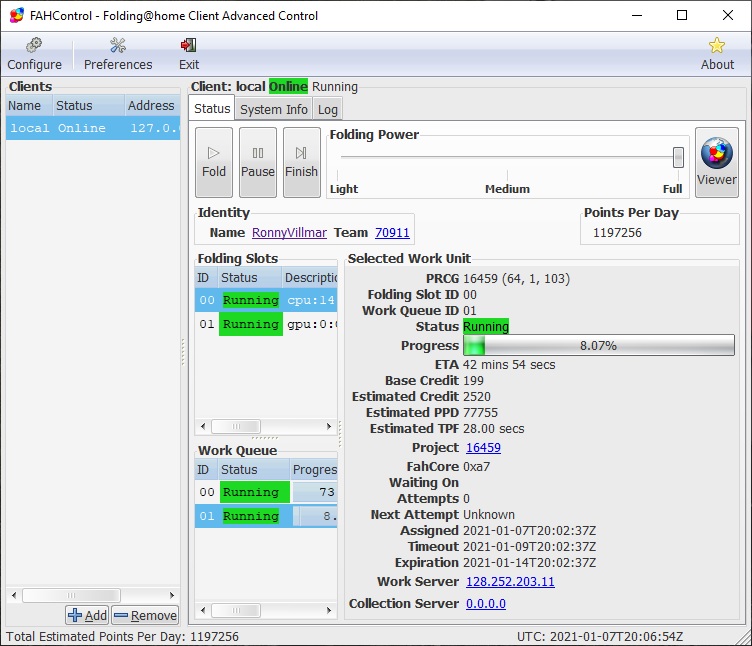Sort clients by Name column header

tap(29, 106)
